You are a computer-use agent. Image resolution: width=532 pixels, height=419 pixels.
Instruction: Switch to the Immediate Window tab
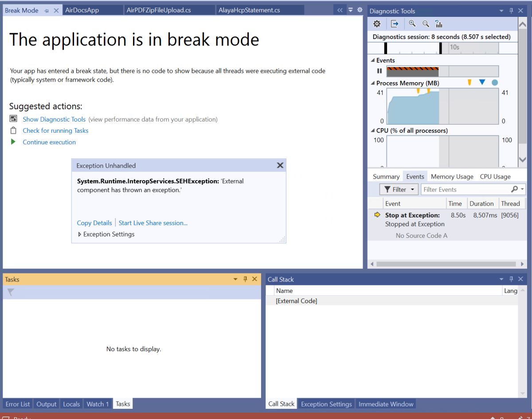[386, 404]
